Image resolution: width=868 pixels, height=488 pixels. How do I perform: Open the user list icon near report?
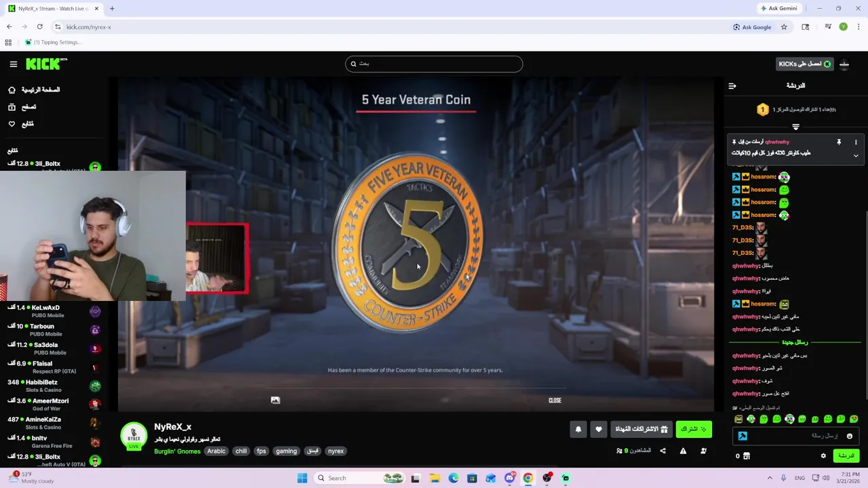pos(703,451)
